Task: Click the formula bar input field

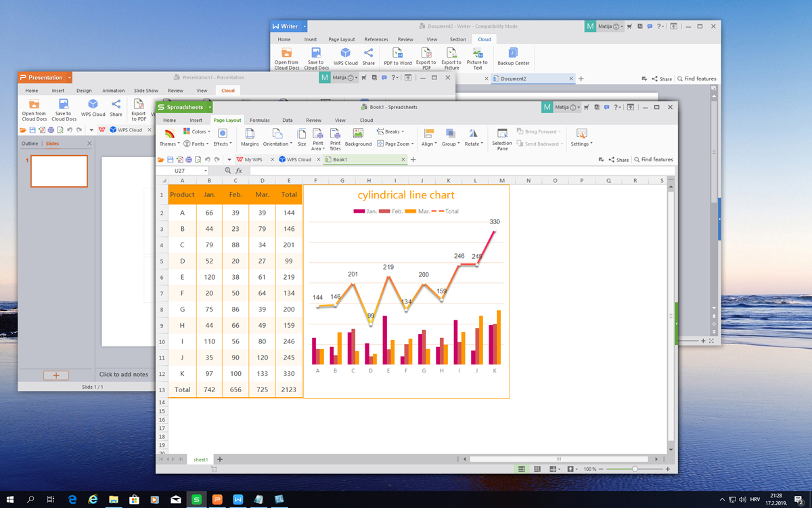Action: coord(462,171)
